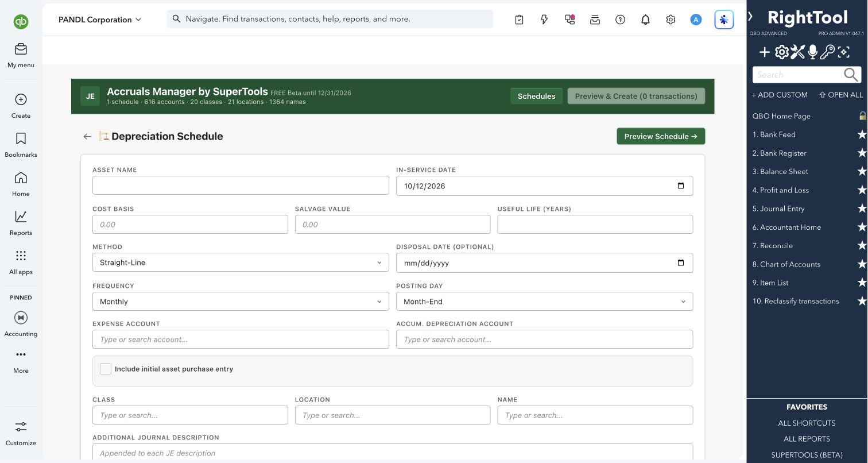Screen dimensions: 868x463
Task: Open ALL SHORTCUTS section
Action: [x=807, y=423]
